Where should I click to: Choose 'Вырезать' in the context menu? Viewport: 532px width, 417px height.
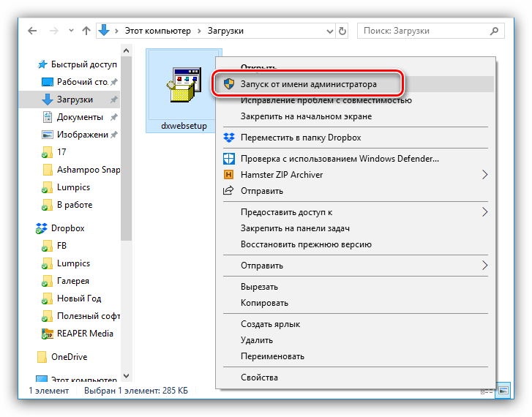pos(259,287)
